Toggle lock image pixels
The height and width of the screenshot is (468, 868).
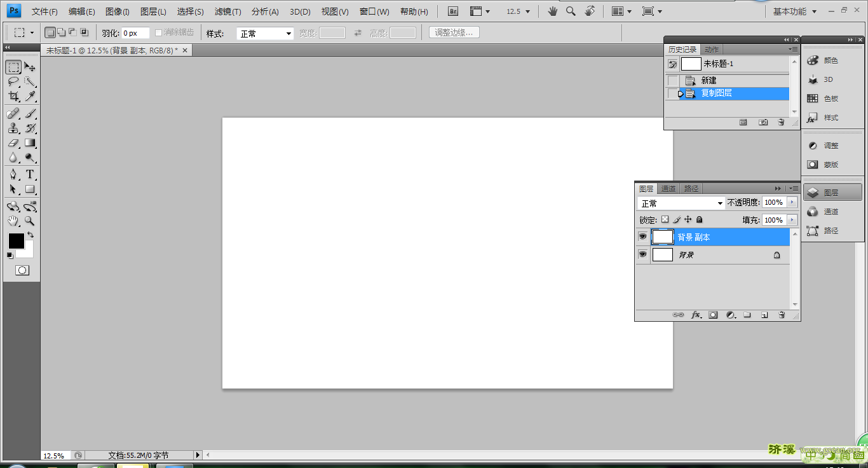[677, 219]
